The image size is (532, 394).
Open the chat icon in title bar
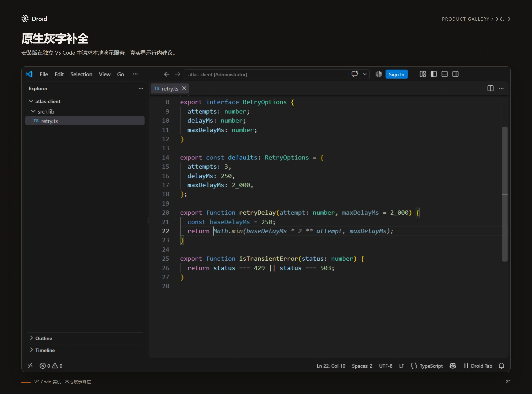(x=355, y=74)
